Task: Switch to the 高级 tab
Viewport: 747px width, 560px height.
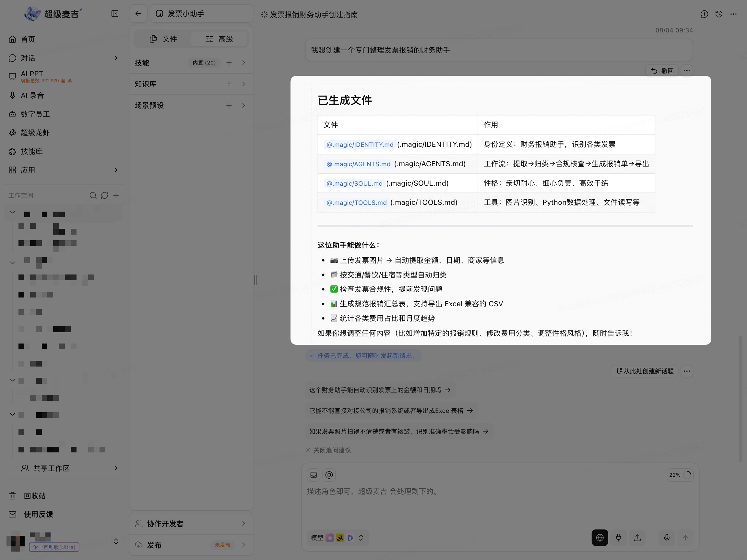Action: coord(219,39)
